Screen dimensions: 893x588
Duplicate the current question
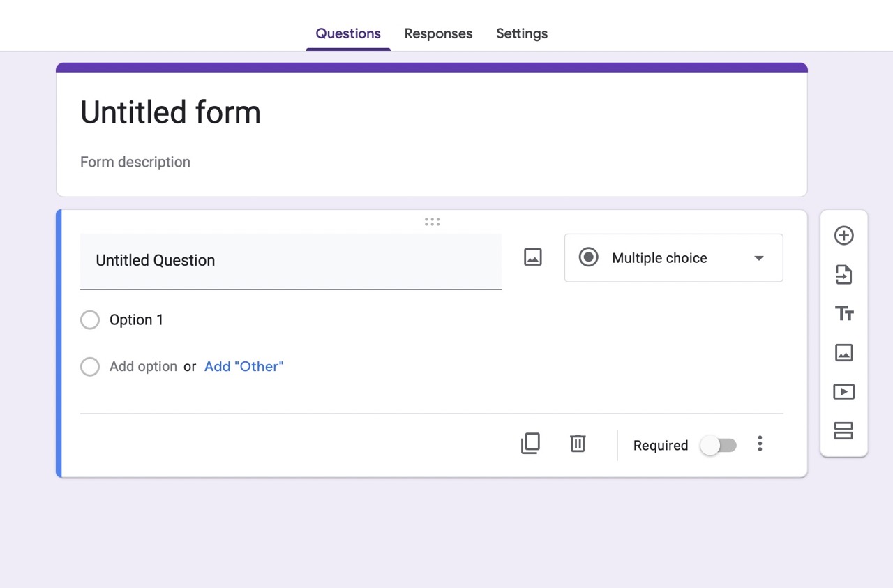[x=530, y=444]
